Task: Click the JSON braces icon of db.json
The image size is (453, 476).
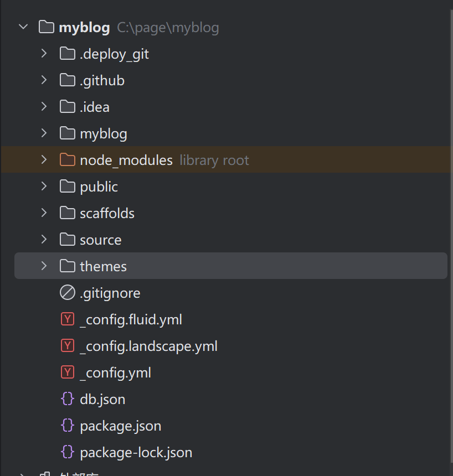Action: [68, 399]
